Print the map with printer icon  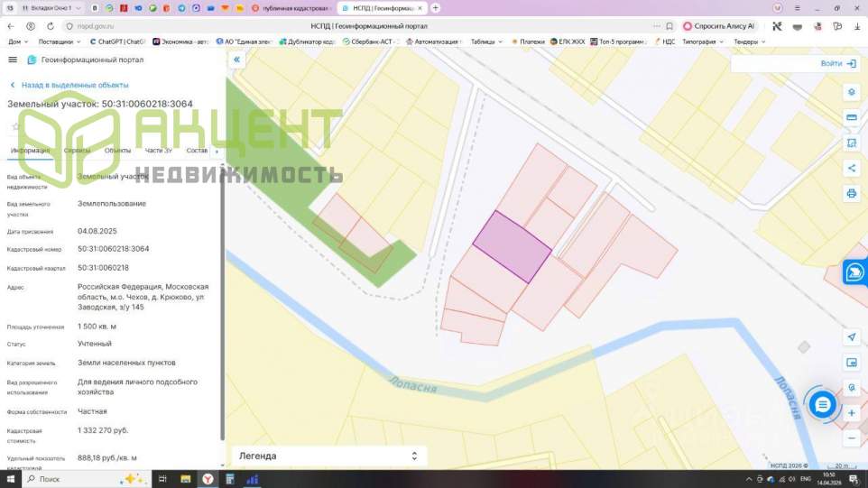pos(851,193)
